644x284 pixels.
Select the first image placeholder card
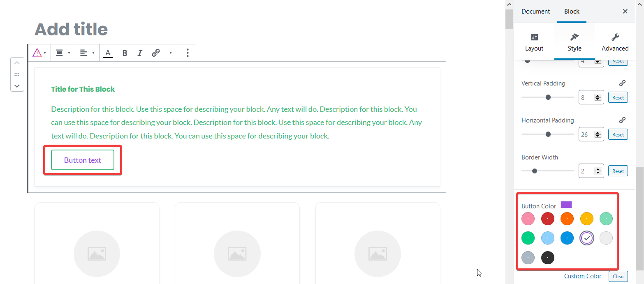[97, 243]
